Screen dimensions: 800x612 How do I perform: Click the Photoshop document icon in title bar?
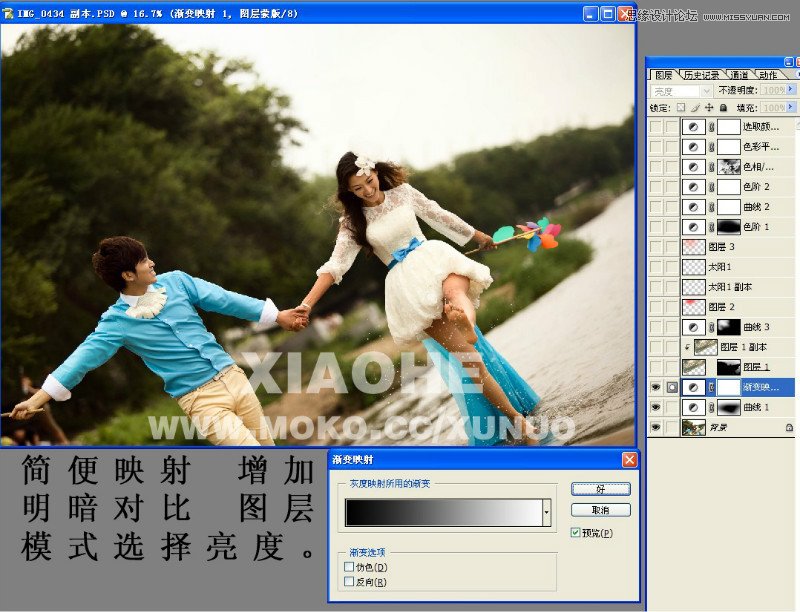coord(8,14)
